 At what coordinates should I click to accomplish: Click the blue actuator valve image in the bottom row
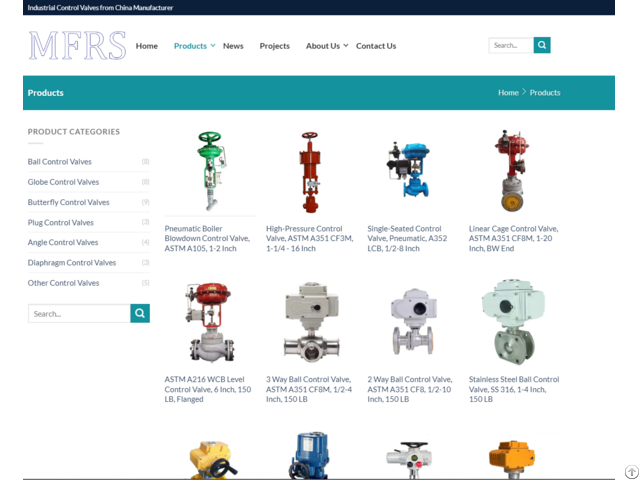tap(310, 455)
